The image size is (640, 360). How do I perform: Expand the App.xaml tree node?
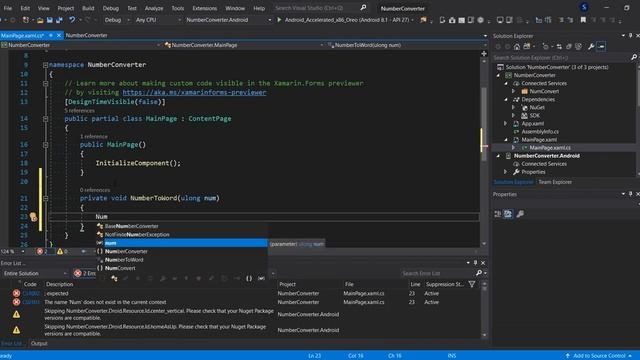[x=506, y=123]
